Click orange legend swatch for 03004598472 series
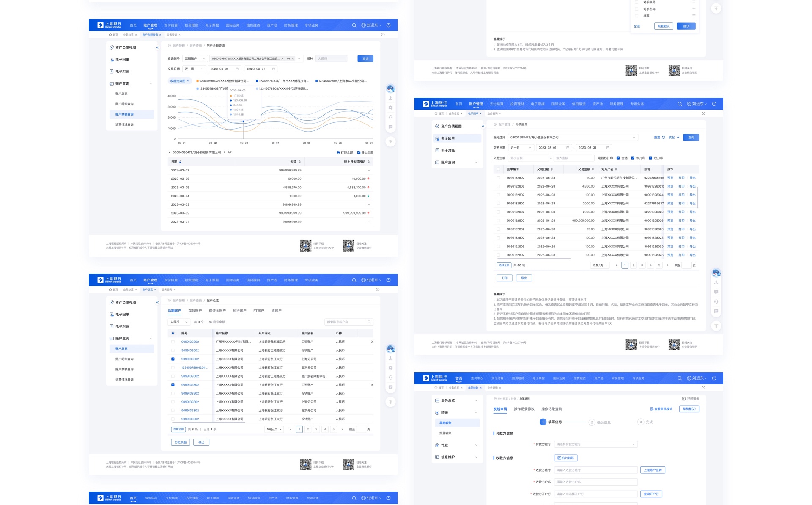 [198, 81]
